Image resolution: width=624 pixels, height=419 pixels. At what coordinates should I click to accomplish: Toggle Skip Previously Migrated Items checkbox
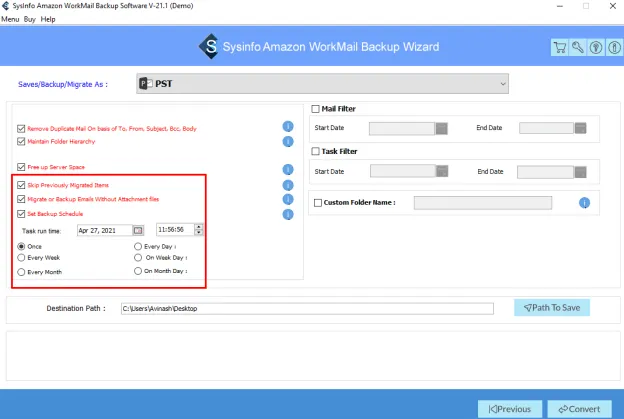pyautogui.click(x=22, y=186)
